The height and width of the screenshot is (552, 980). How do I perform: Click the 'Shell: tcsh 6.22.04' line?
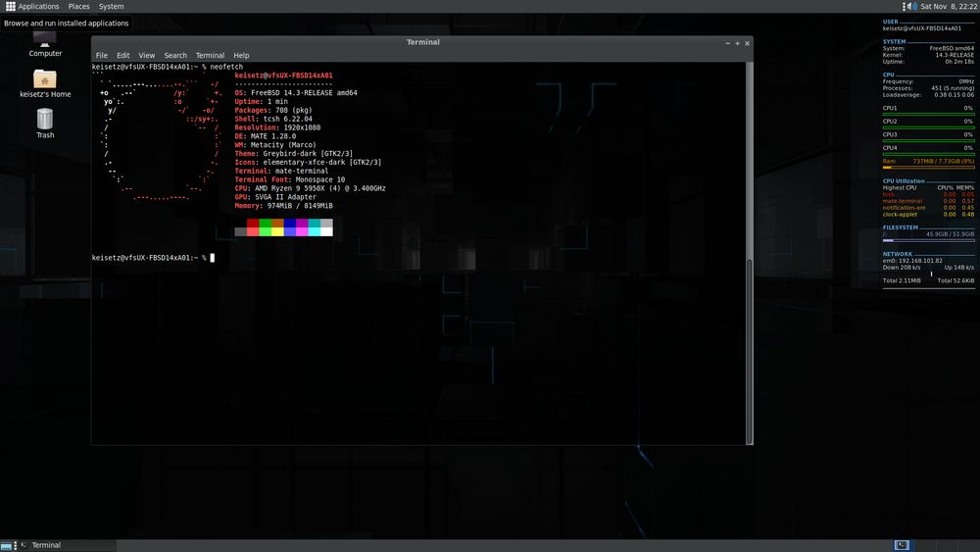pos(273,119)
